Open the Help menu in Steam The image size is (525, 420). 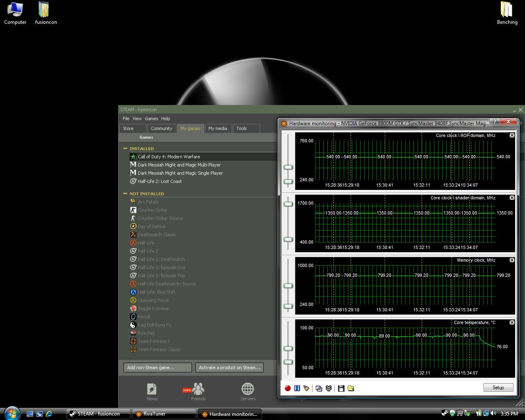[x=166, y=119]
